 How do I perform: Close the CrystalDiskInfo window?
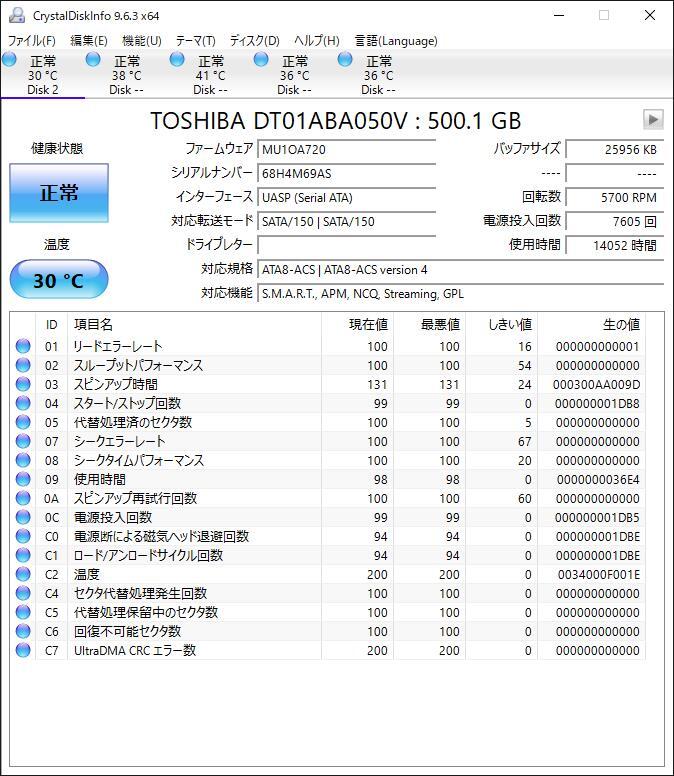(650, 15)
